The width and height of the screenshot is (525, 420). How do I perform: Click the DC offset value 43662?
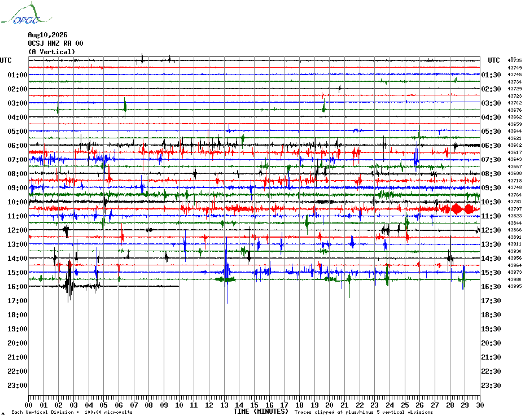pyautogui.click(x=515, y=117)
